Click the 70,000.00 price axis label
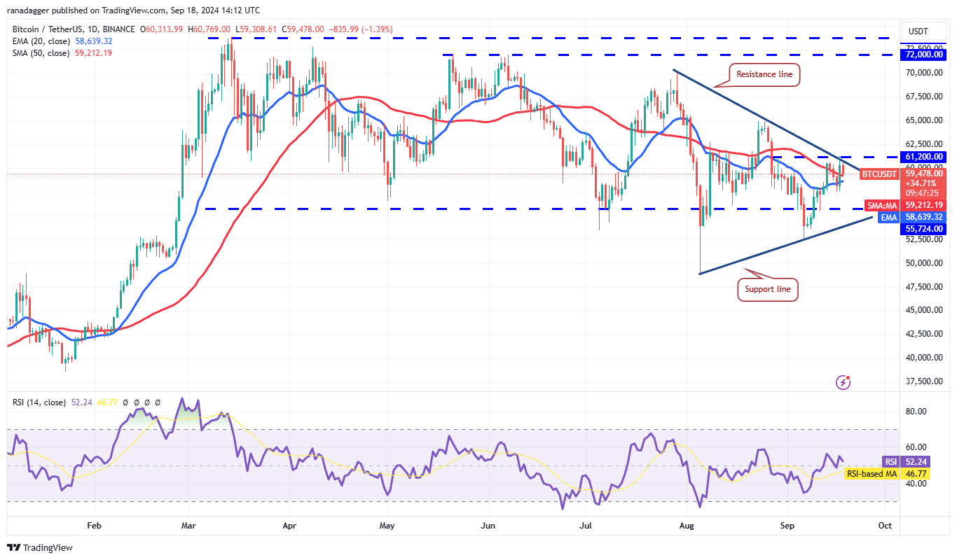Screen dimensions: 957x560 pyautogui.click(x=924, y=73)
